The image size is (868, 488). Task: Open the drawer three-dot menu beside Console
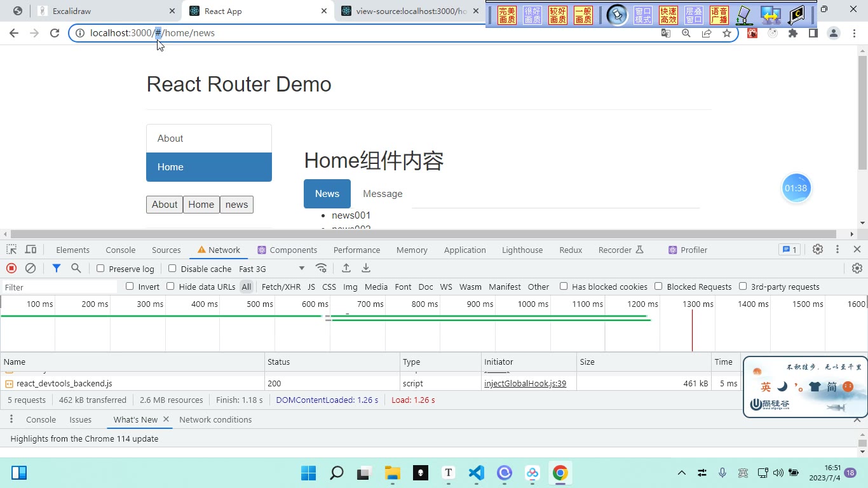11,419
